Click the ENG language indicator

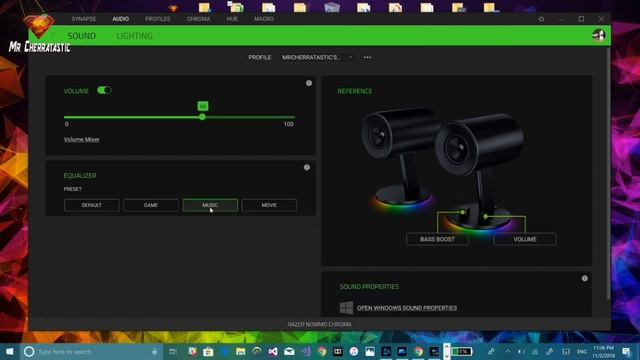(x=582, y=351)
